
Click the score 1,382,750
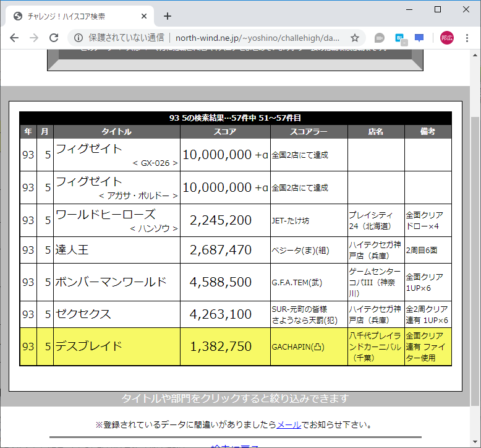click(x=221, y=347)
